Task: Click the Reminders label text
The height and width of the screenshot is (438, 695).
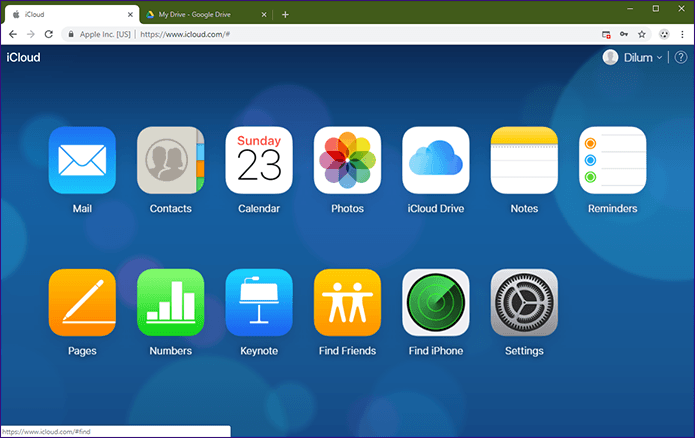Action: pos(613,208)
